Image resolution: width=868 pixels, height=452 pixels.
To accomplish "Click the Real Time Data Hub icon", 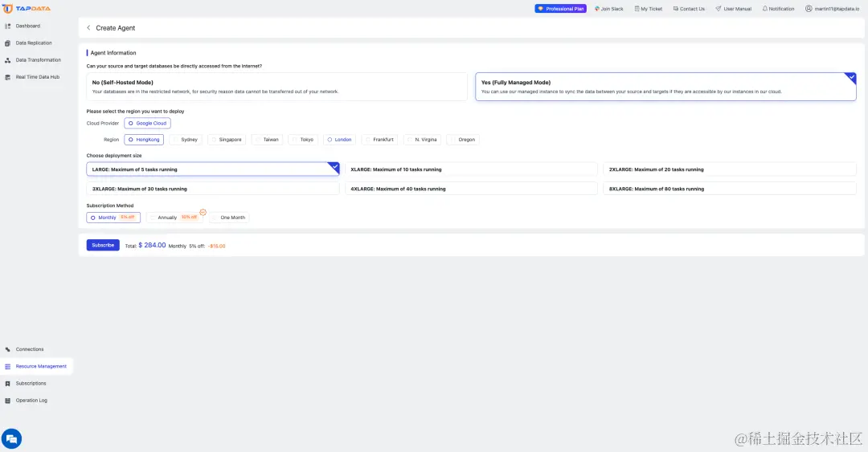I will [x=8, y=77].
